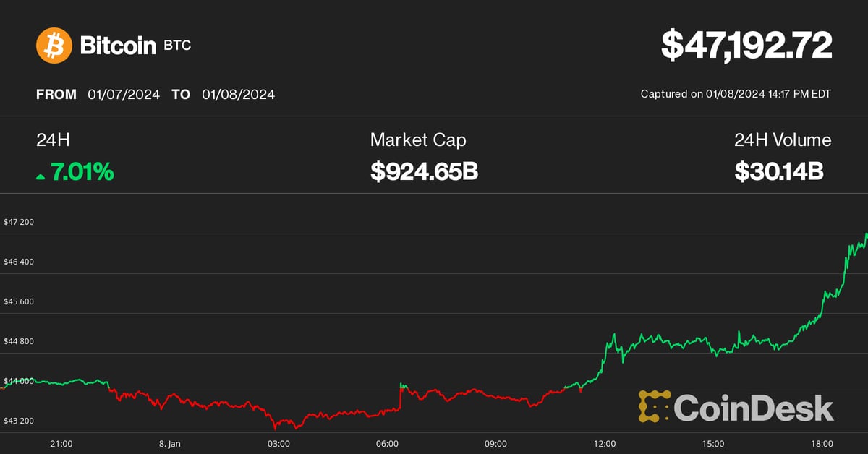Click the 24H Volume label

tap(783, 140)
